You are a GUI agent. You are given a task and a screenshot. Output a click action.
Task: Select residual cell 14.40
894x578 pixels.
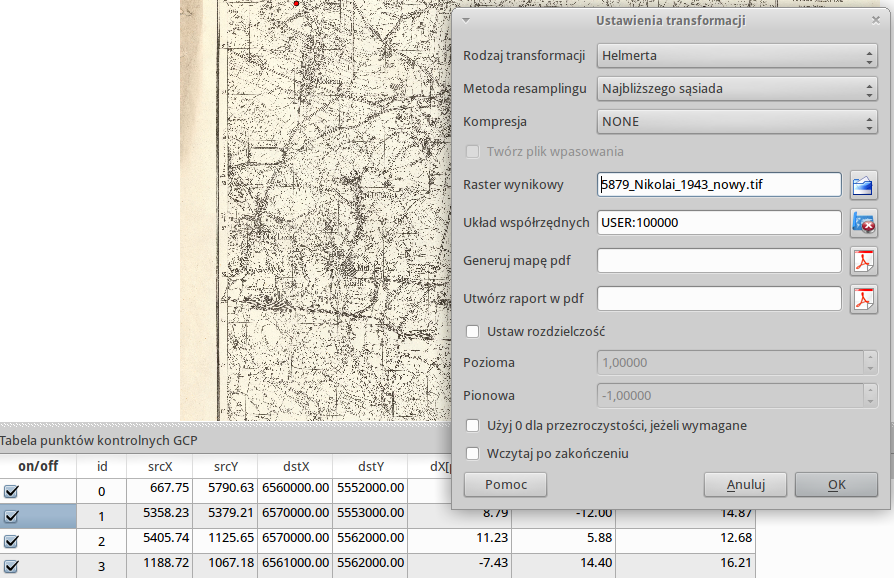coord(563,566)
